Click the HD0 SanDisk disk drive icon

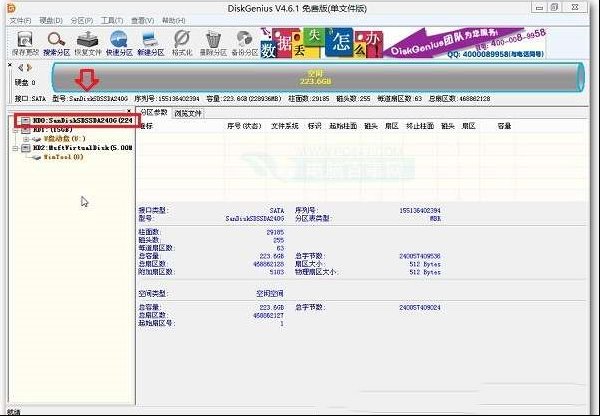tap(25, 121)
